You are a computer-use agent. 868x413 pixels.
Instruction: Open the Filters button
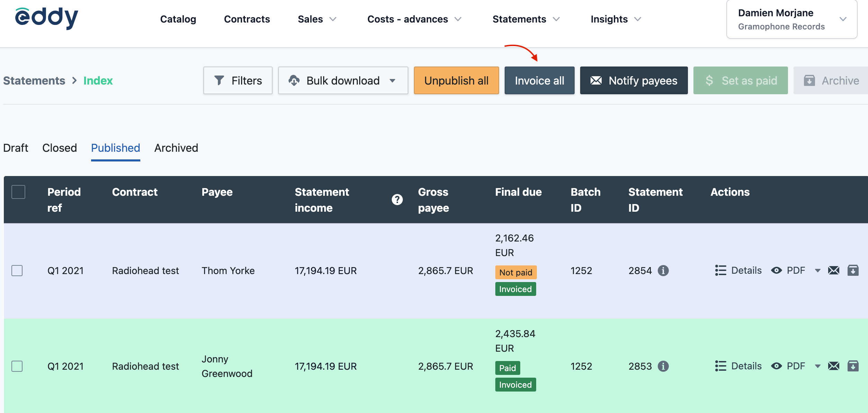click(x=238, y=80)
